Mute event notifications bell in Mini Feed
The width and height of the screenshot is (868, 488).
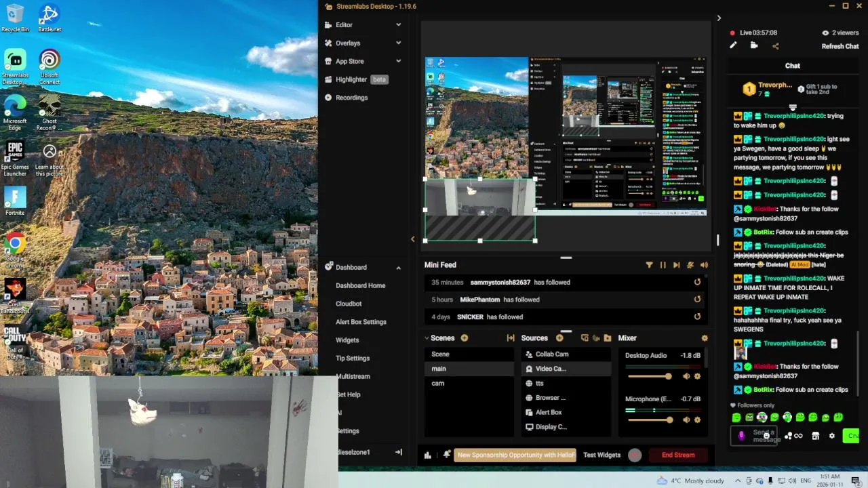(x=690, y=265)
